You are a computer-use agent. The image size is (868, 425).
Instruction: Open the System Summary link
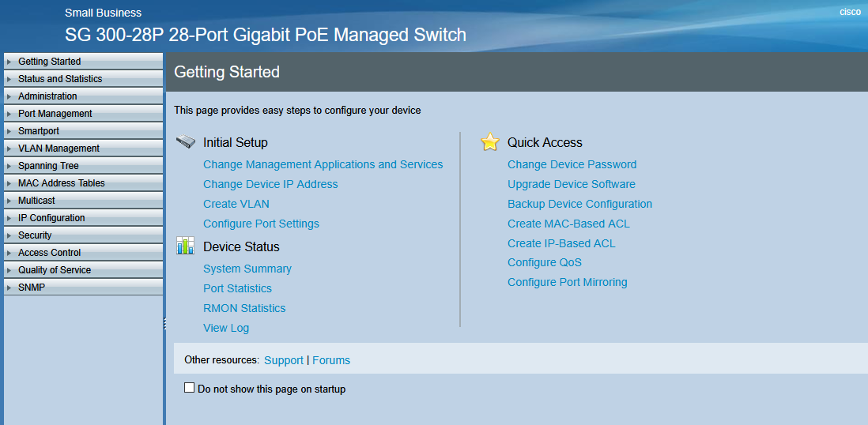coord(247,269)
